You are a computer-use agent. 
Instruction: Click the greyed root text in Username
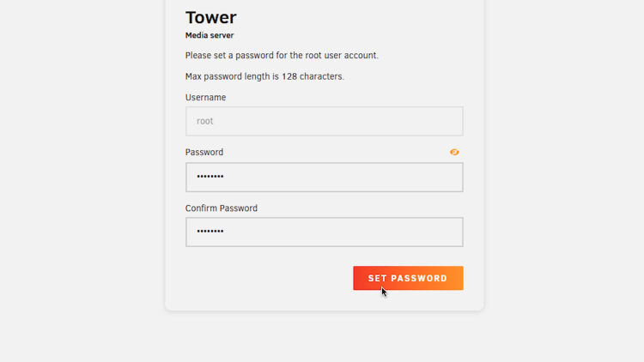205,121
